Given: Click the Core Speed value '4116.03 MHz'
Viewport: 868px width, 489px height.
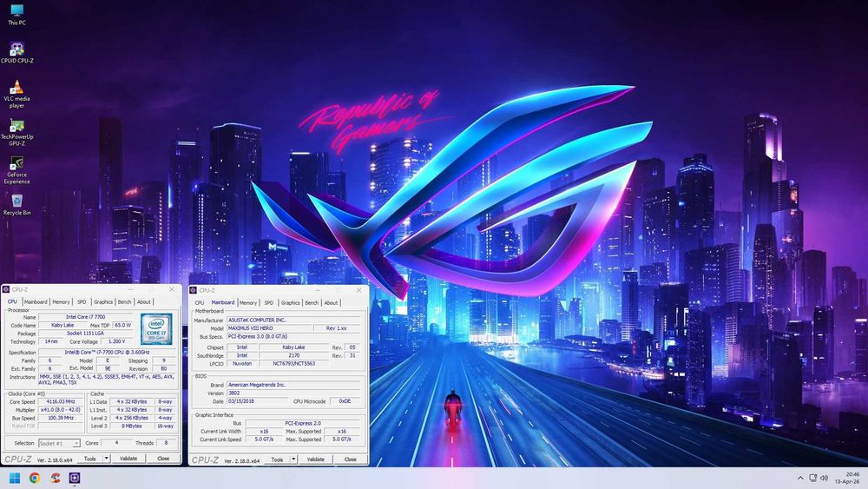Looking at the screenshot, I should tap(61, 401).
